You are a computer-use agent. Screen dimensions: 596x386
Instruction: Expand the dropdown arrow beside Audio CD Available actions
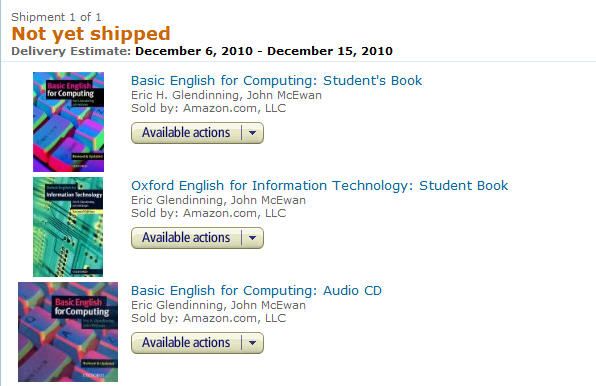pyautogui.click(x=252, y=343)
